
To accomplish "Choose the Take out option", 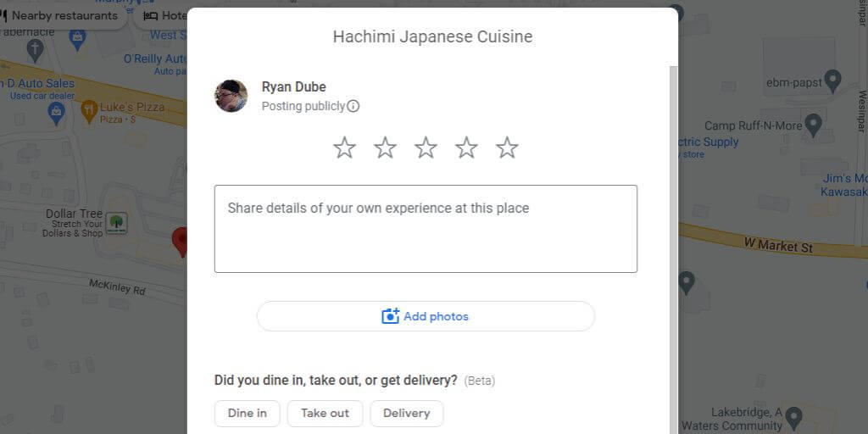I will (x=325, y=414).
